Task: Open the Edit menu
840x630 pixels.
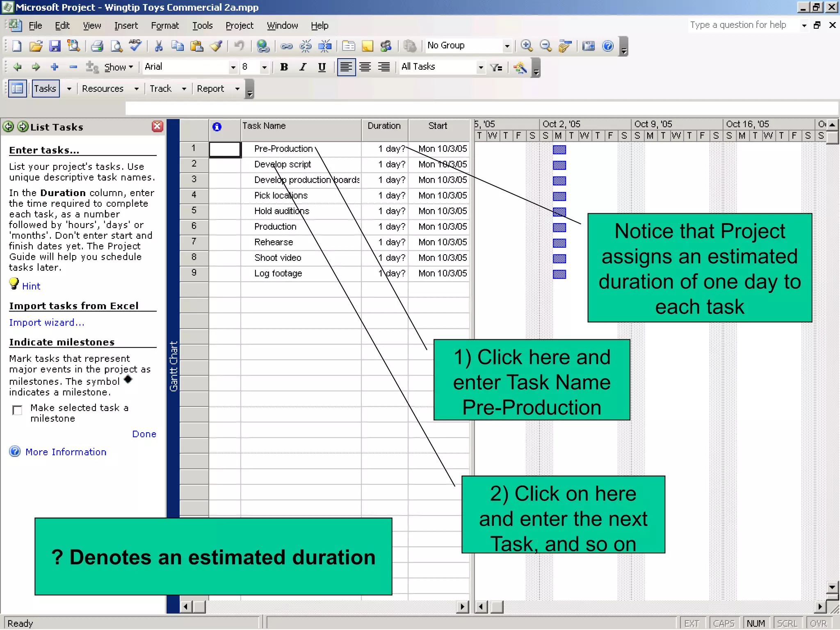Action: [x=62, y=25]
